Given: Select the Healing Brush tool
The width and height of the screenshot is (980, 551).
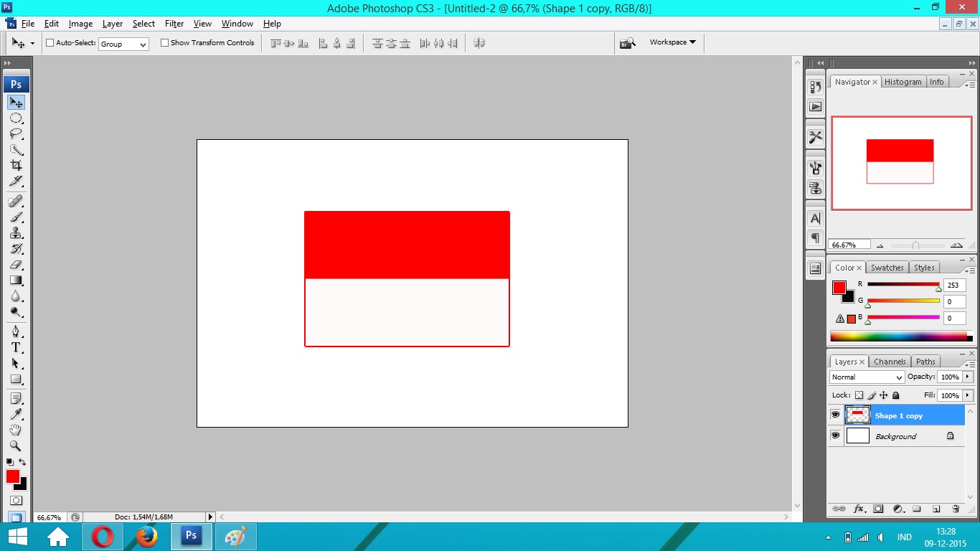Looking at the screenshot, I should pos(16,201).
